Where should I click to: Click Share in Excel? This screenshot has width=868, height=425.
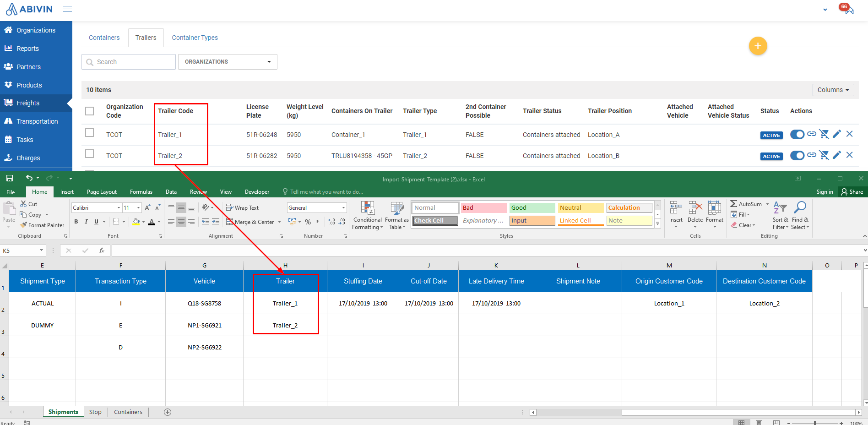pyautogui.click(x=852, y=192)
